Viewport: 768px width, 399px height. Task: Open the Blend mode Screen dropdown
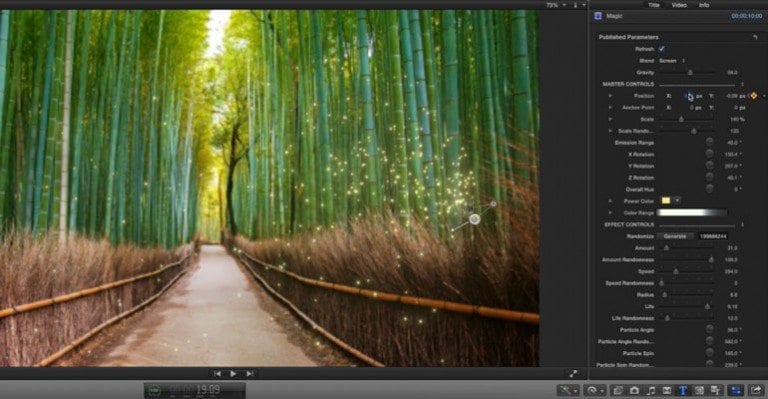pos(672,61)
